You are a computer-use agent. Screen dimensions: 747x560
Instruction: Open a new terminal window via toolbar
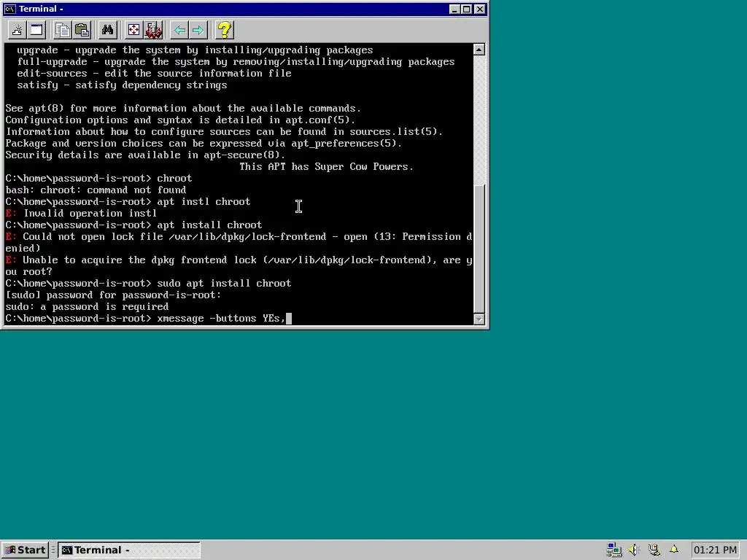point(36,31)
